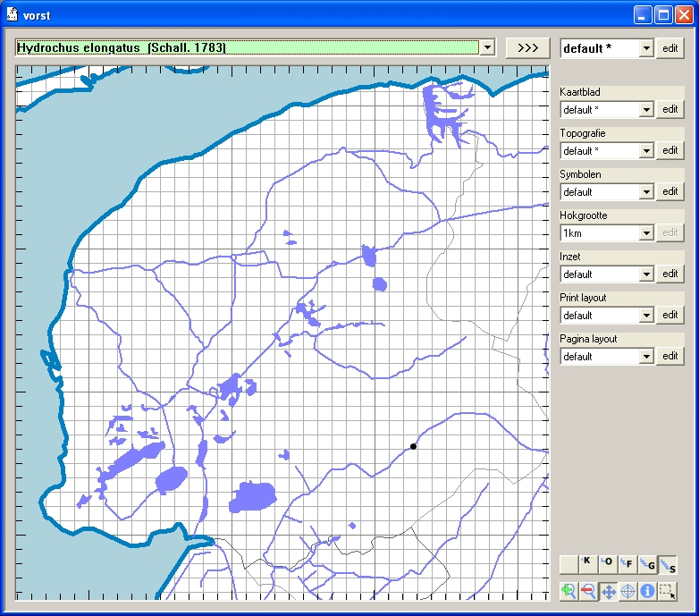Image resolution: width=699 pixels, height=616 pixels.
Task: Click the K level button
Action: point(588,563)
